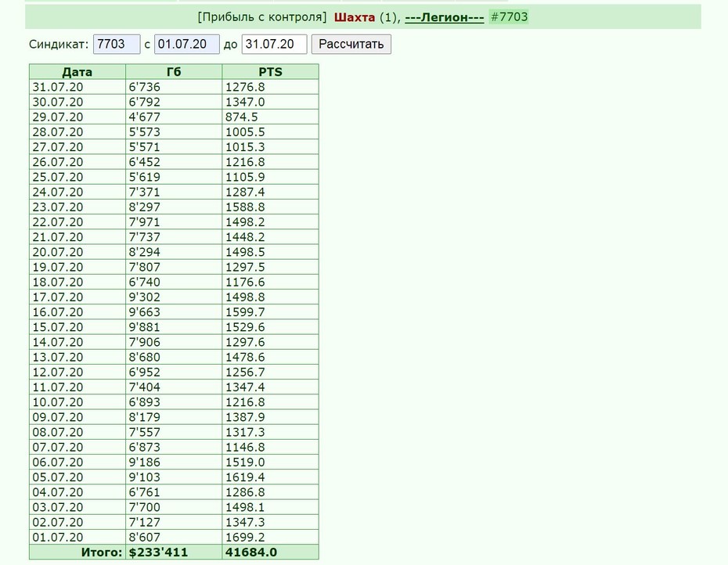The width and height of the screenshot is (728, 565).
Task: Select the PTS value 1599.7
Action: click(x=245, y=312)
